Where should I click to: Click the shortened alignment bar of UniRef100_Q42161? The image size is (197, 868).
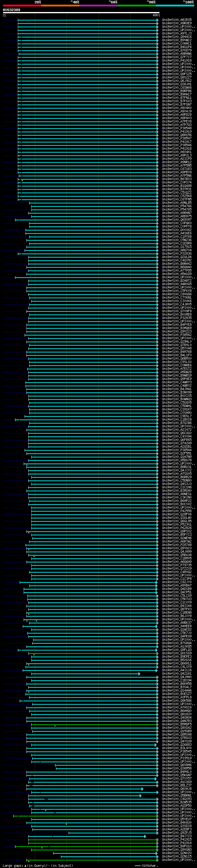86,674
